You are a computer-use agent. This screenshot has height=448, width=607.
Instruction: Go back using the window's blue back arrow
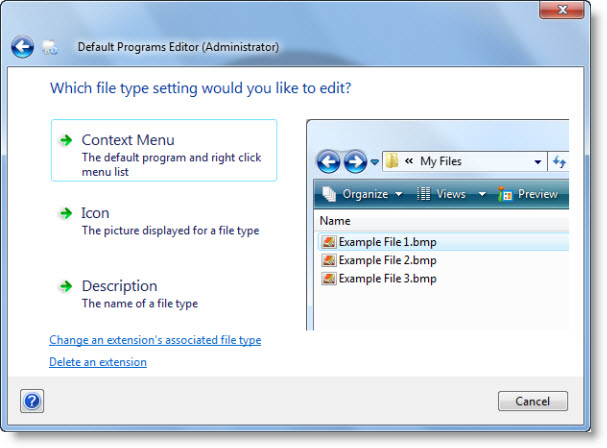pyautogui.click(x=22, y=47)
